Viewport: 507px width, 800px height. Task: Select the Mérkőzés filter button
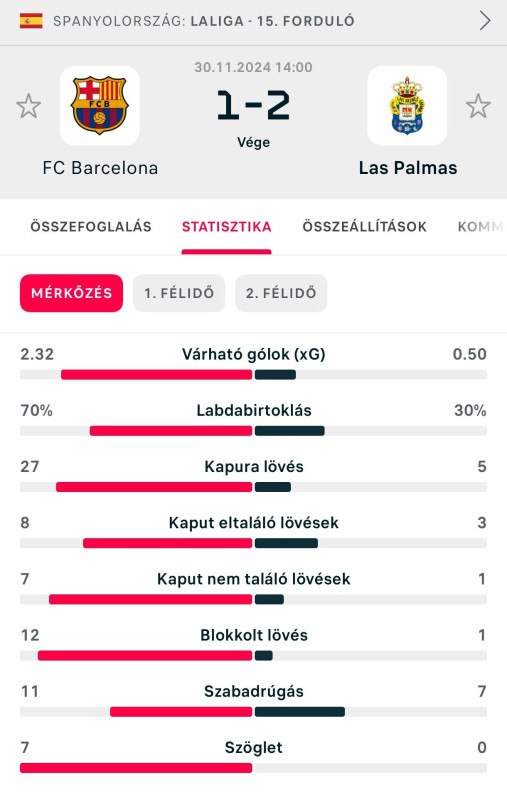point(71,293)
